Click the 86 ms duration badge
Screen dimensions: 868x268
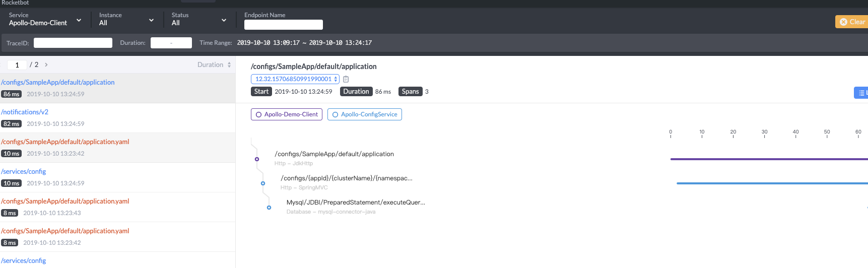tap(11, 94)
